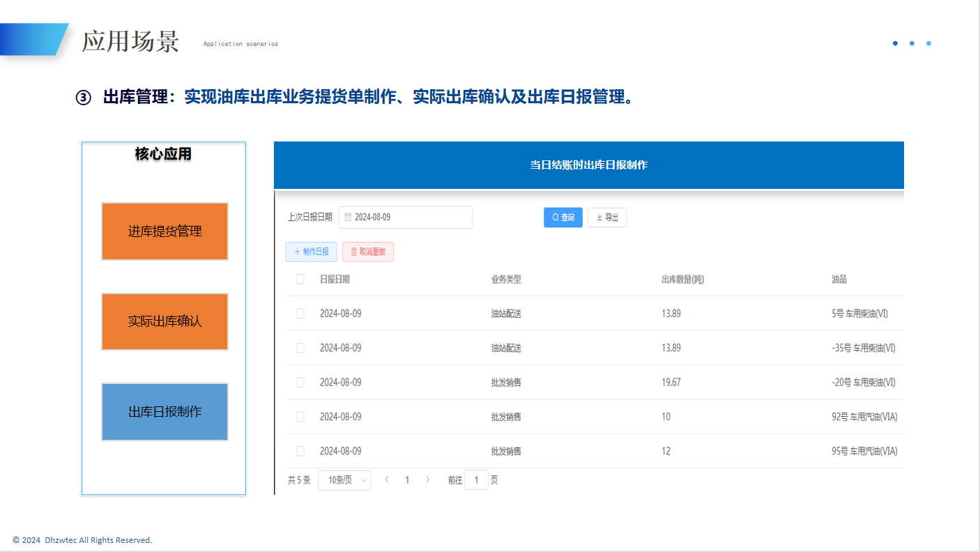Click the magnifier icon in 查询 button
The height and width of the screenshot is (552, 980).
(556, 217)
